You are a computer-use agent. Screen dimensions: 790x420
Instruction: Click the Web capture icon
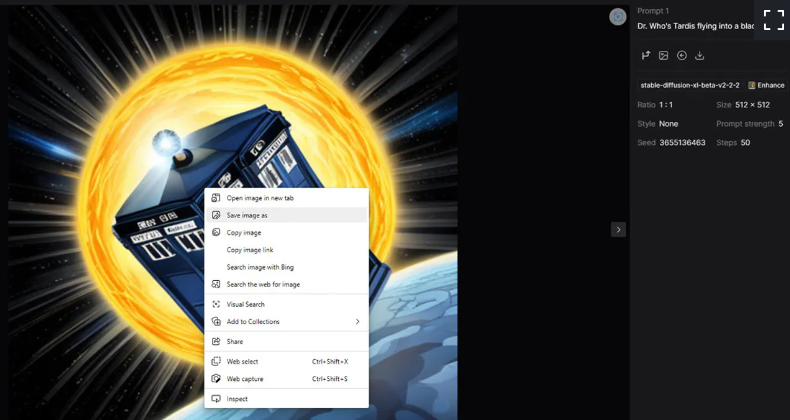(x=216, y=379)
